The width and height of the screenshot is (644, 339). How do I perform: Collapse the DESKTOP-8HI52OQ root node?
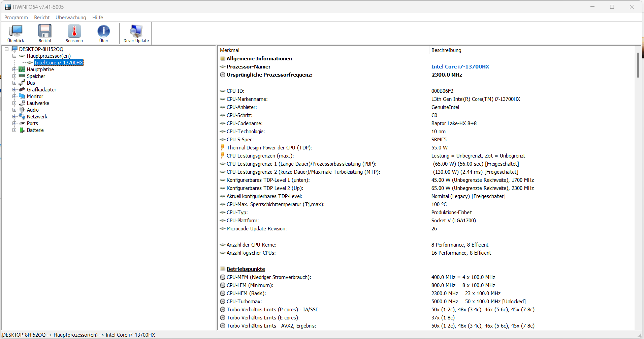[6, 49]
